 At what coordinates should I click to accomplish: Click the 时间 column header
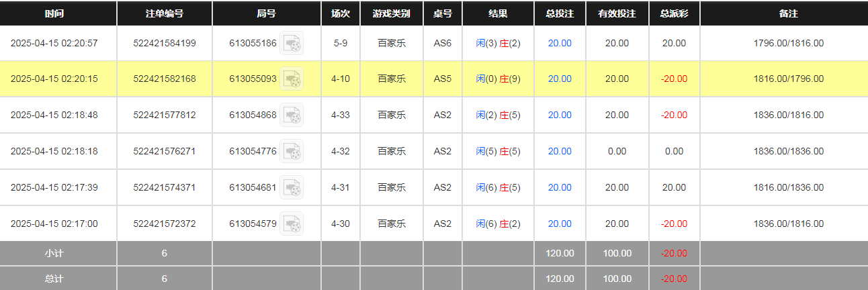coord(54,13)
